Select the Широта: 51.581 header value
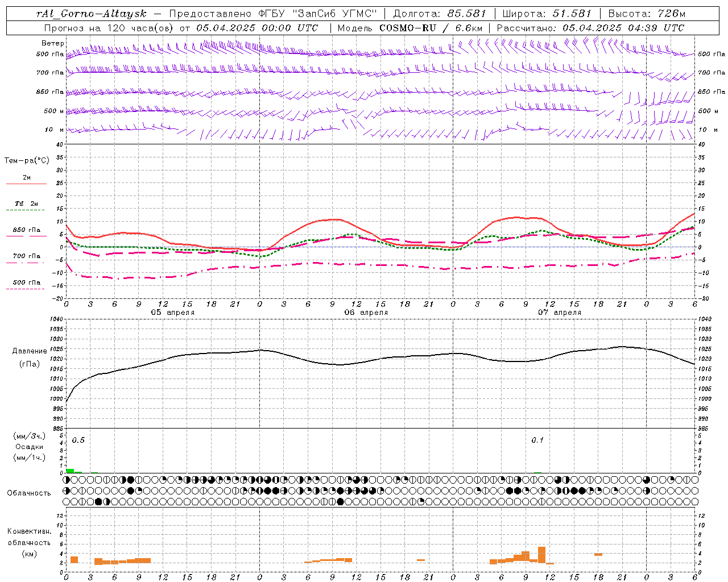The height and width of the screenshot is (582, 728). (x=547, y=14)
